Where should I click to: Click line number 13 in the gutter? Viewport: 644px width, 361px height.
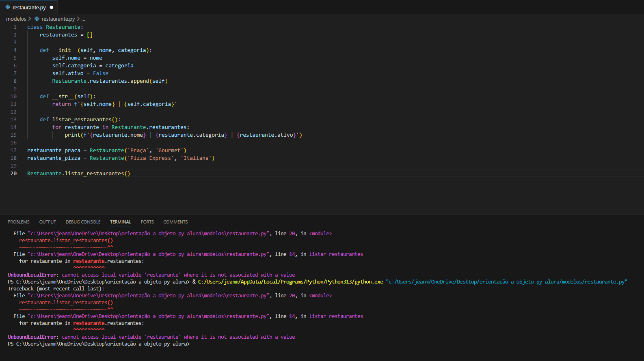[x=14, y=120]
